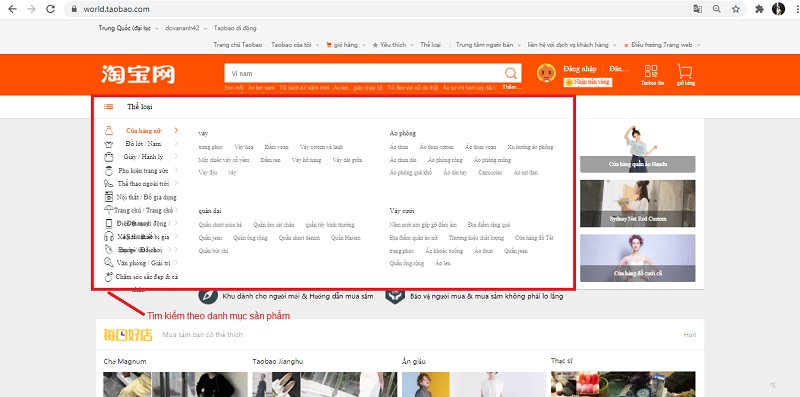800x397 pixels.
Task: Open Cửa hàng đồ cưới cũ banner
Action: [x=637, y=258]
